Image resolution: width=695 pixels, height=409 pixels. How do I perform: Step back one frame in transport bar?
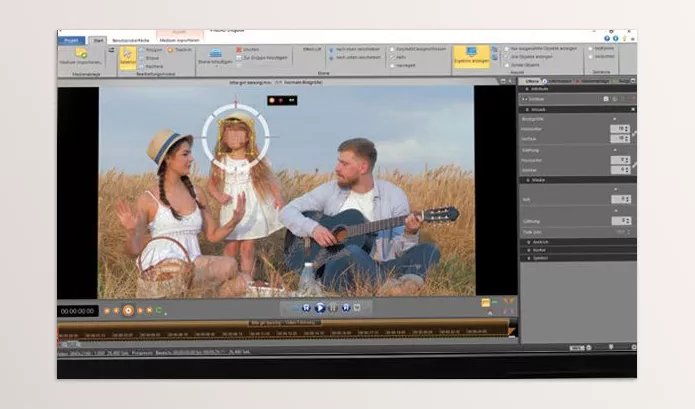pyautogui.click(x=306, y=308)
